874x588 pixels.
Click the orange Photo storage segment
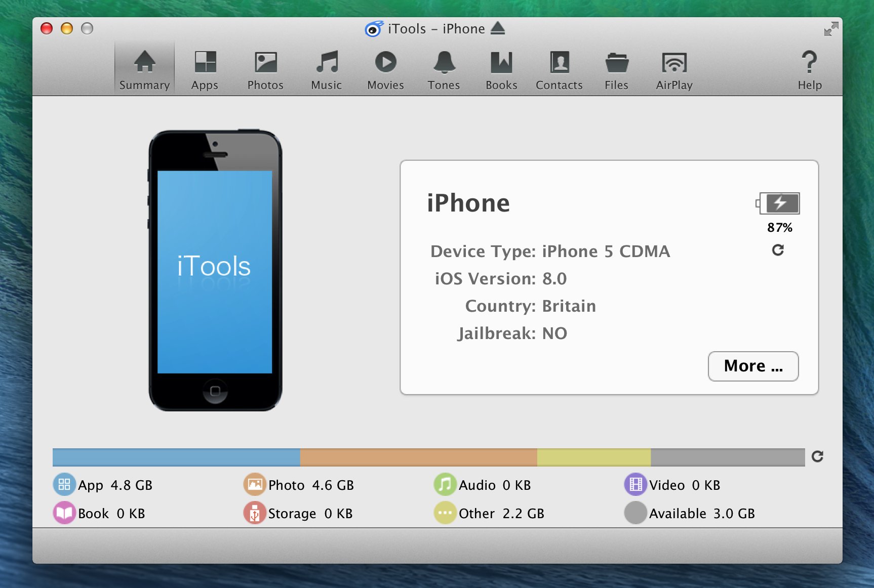pyautogui.click(x=418, y=457)
